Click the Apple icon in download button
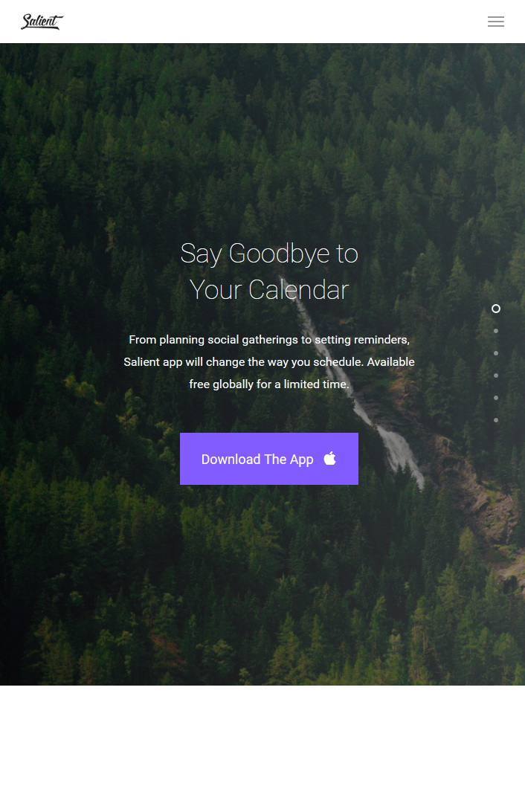 click(330, 458)
